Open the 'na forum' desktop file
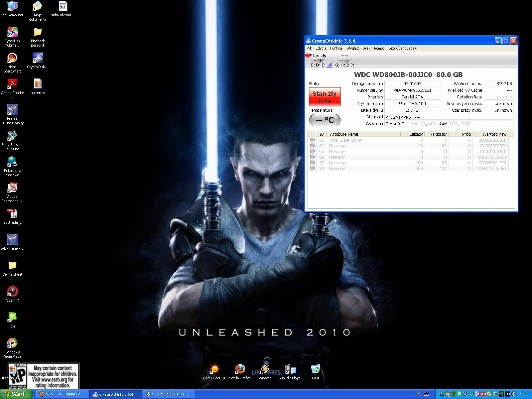The width and height of the screenshot is (532, 399). tap(38, 87)
